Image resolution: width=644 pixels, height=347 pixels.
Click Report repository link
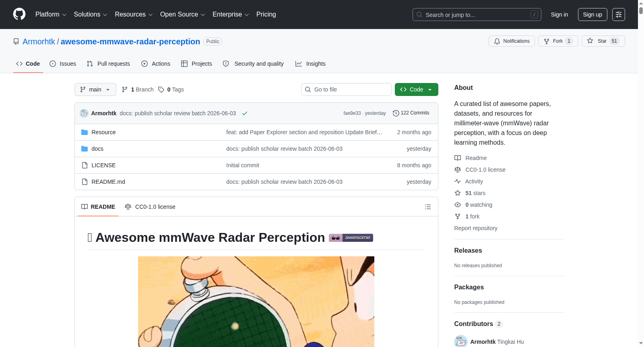click(x=476, y=228)
